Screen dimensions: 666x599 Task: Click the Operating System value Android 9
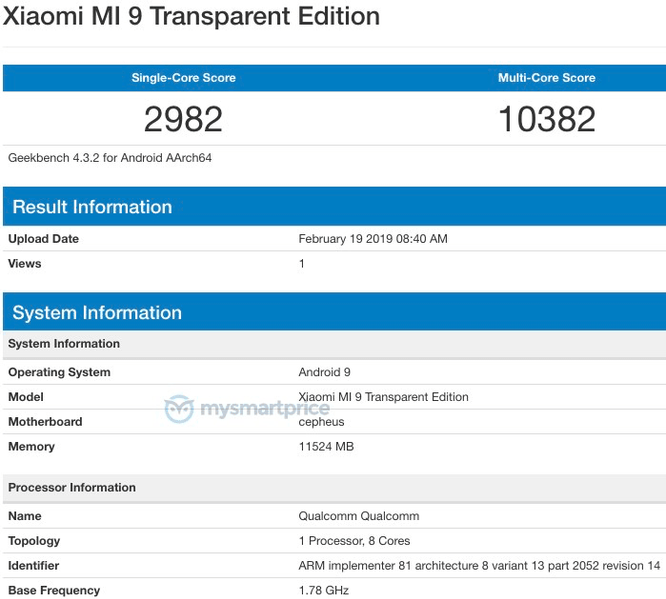tap(324, 372)
